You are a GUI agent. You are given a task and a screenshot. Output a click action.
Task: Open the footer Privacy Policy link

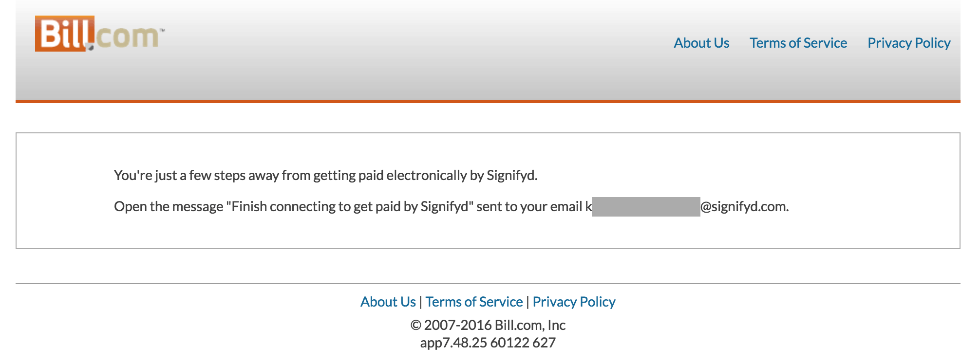point(574,302)
